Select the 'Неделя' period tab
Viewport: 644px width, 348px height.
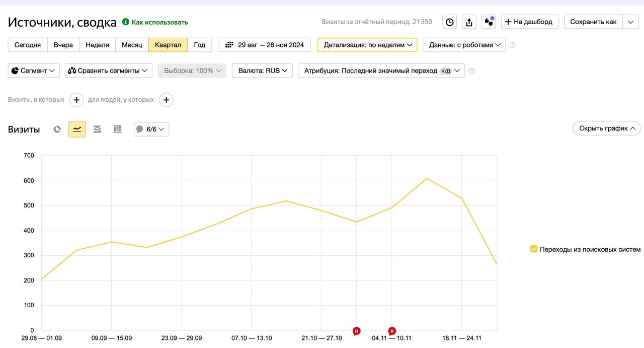pyautogui.click(x=97, y=45)
